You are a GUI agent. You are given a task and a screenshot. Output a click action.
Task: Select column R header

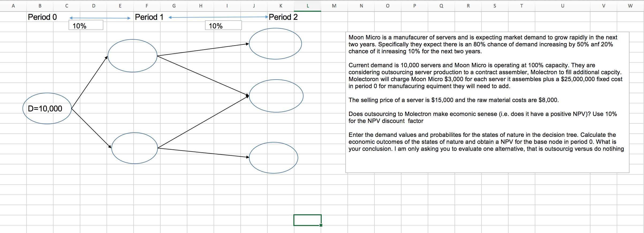point(468,6)
